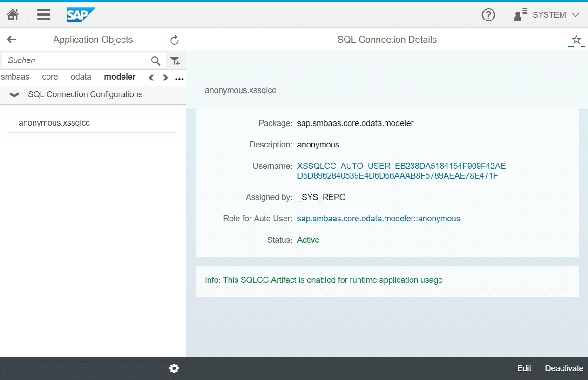Open the hamburger navigation menu
This screenshot has width=588, height=380.
44,15
